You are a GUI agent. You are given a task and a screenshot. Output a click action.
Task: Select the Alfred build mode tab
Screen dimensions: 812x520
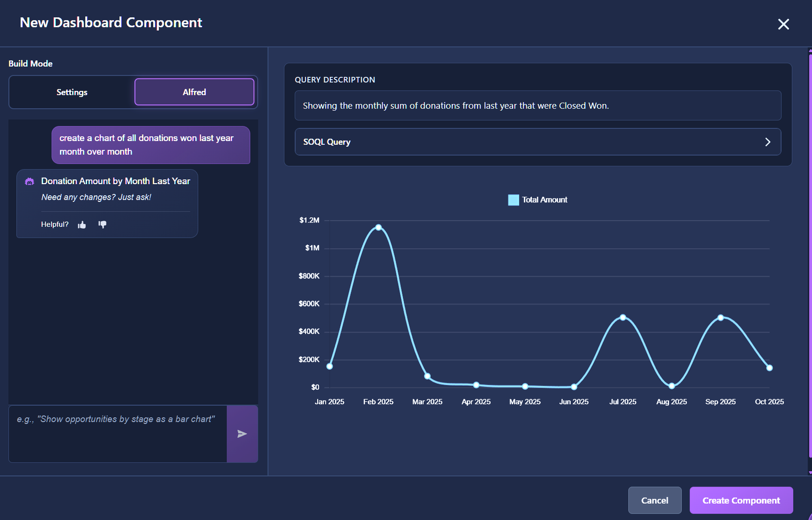point(194,92)
